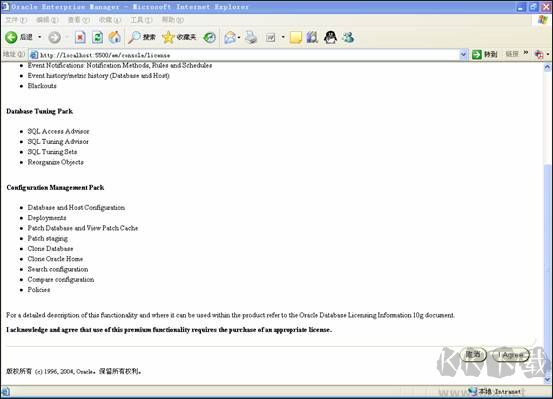Click the copyright 版权所有 footer text
Screen dimensions: 553x399
click(x=74, y=371)
